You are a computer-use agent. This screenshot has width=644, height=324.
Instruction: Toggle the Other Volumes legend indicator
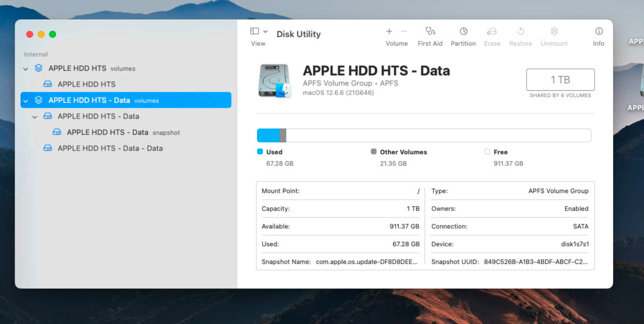[373, 152]
